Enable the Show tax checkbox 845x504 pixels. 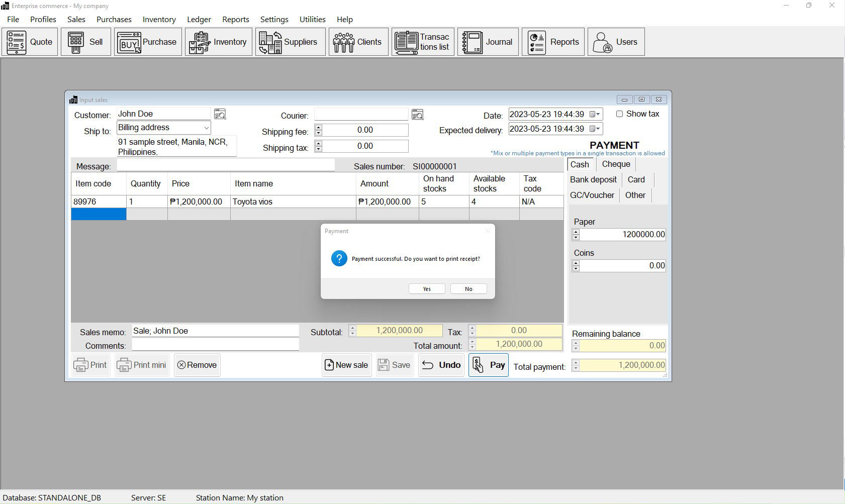coord(620,114)
